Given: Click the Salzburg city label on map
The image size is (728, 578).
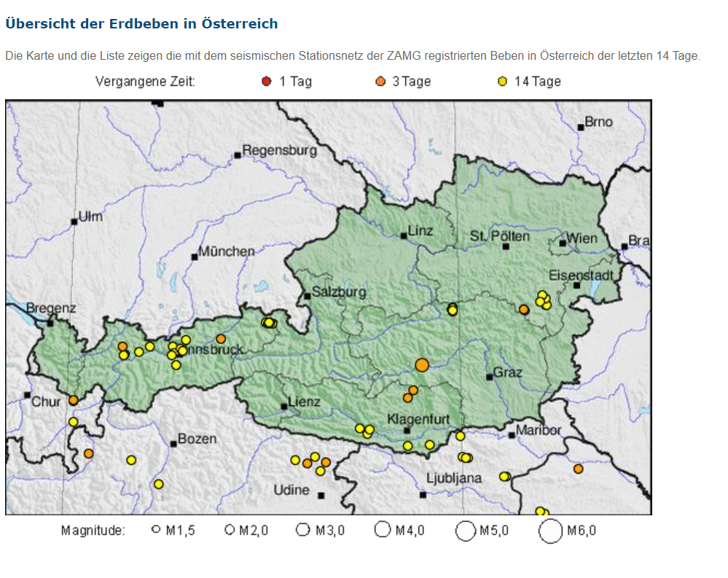Looking at the screenshot, I should pos(339,292).
